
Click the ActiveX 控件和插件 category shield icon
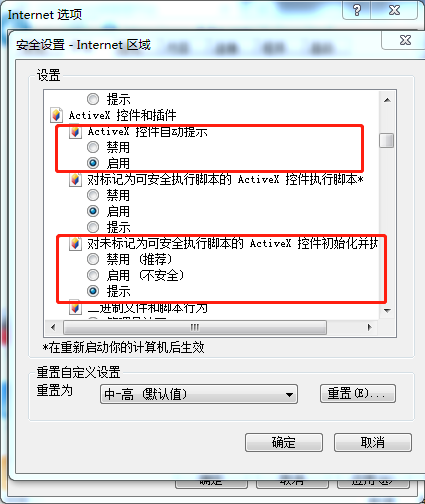click(x=56, y=115)
